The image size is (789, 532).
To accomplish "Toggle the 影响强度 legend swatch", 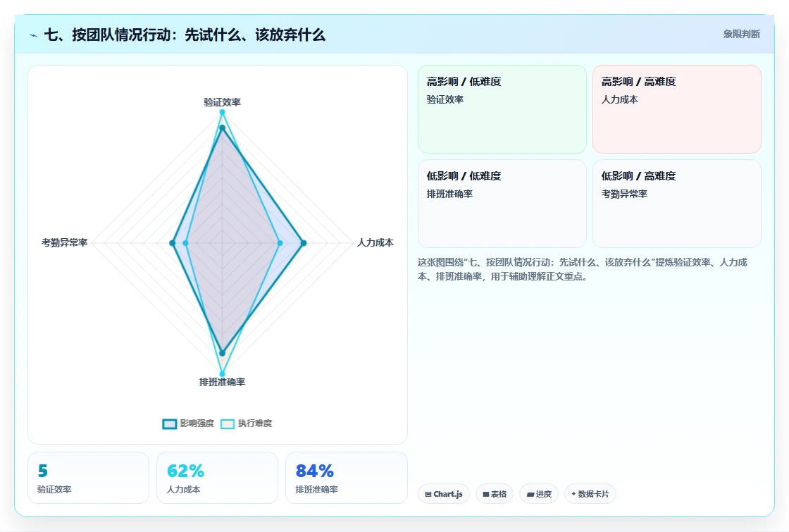I will [170, 423].
